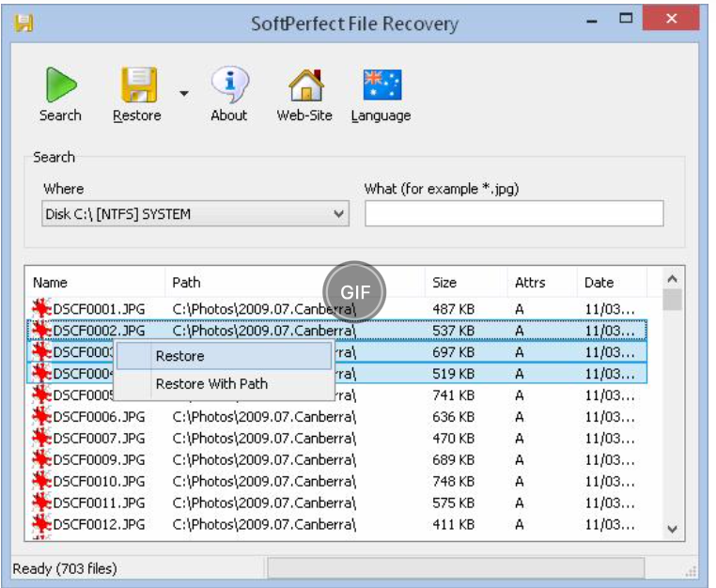Sort files by Size column header

[444, 282]
